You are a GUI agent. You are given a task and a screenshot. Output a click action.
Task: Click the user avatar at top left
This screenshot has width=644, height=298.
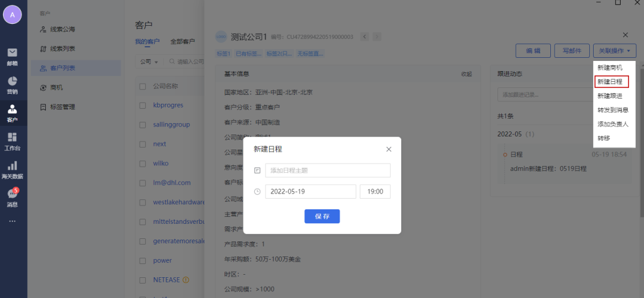tap(13, 13)
